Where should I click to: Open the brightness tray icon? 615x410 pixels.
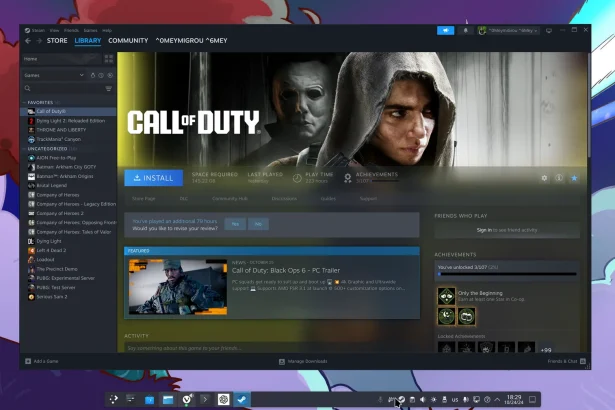[x=433, y=399]
